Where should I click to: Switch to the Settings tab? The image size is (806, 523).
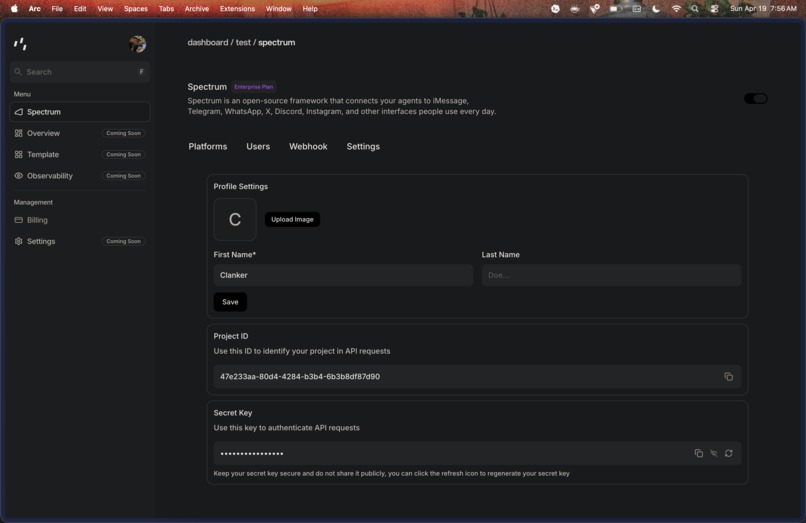363,147
